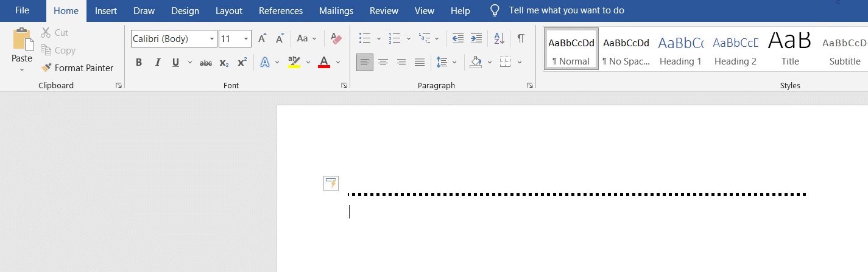Image resolution: width=868 pixels, height=272 pixels.
Task: Apply paragraph shading with paint bucket
Action: click(x=476, y=62)
